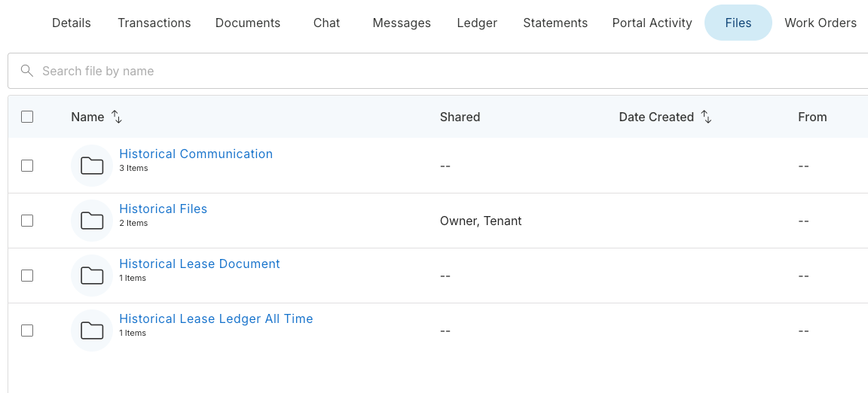
Task: Open the Chat tab
Action: point(326,23)
